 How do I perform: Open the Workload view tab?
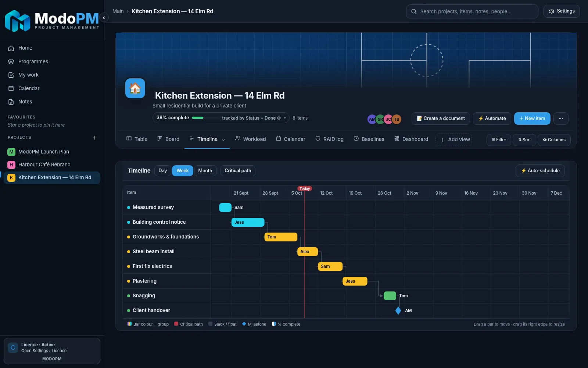click(x=251, y=139)
